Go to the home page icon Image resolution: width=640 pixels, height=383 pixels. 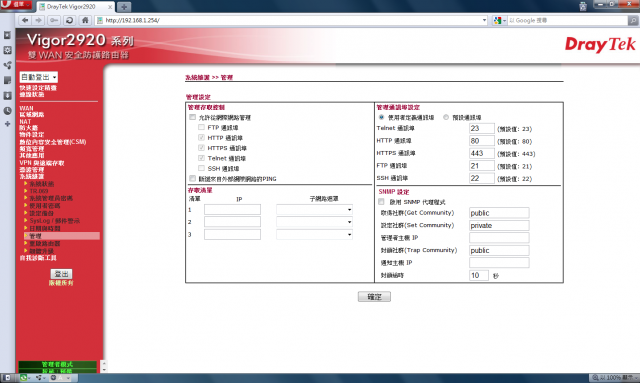pos(85,20)
